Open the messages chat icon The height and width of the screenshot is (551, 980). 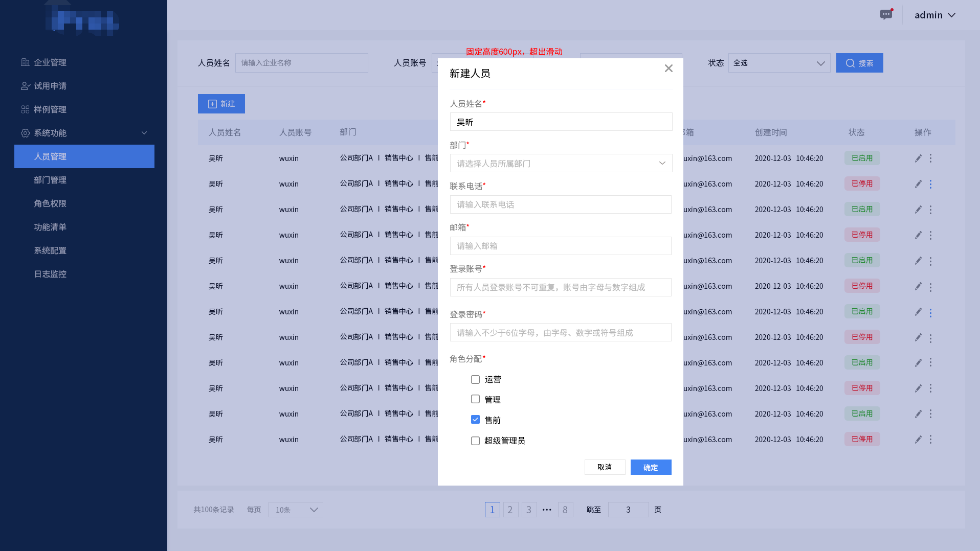886,15
